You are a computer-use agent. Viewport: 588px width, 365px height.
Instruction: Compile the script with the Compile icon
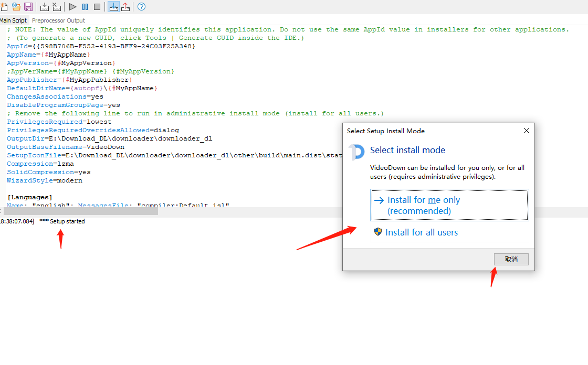[45, 7]
